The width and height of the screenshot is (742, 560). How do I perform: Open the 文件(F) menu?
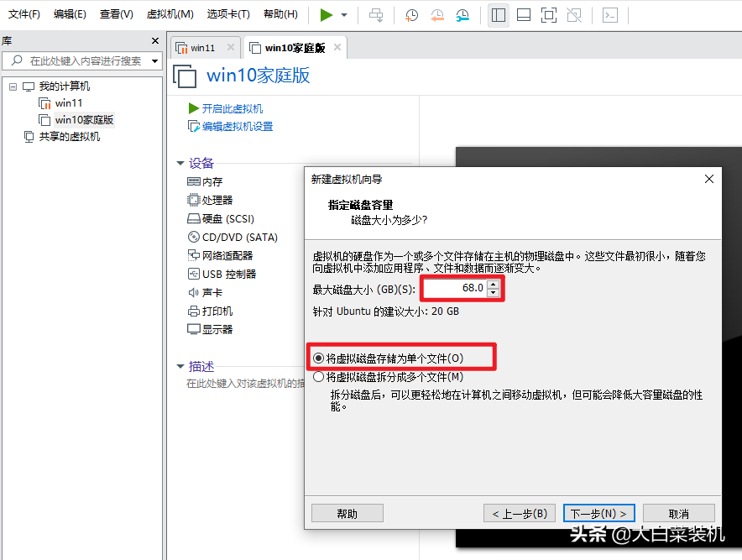point(24,14)
